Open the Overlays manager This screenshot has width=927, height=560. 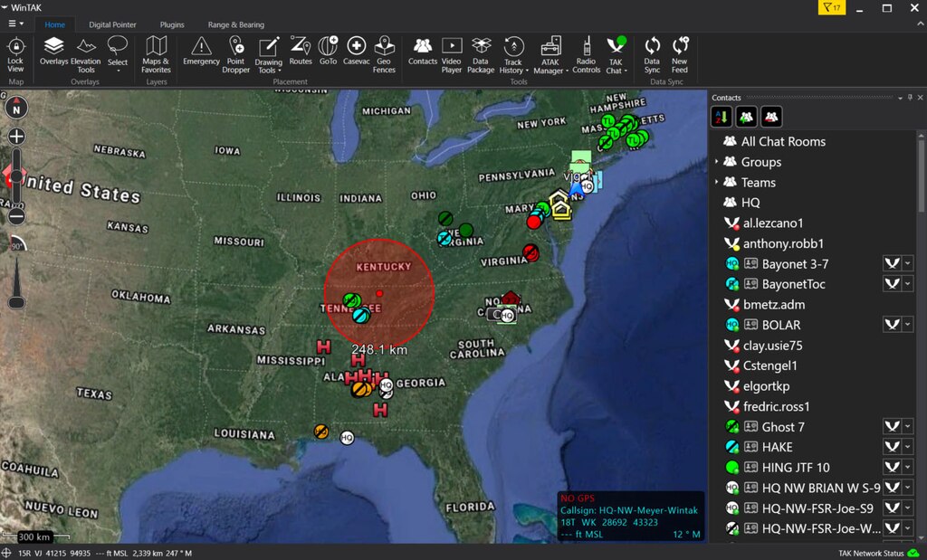click(53, 52)
